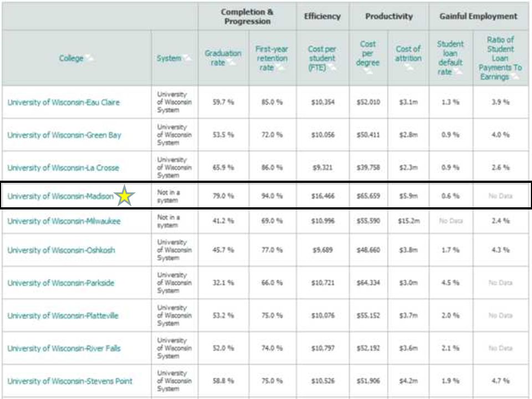
Task: Select La Crosse cost per degree $39,758
Action: click(368, 167)
